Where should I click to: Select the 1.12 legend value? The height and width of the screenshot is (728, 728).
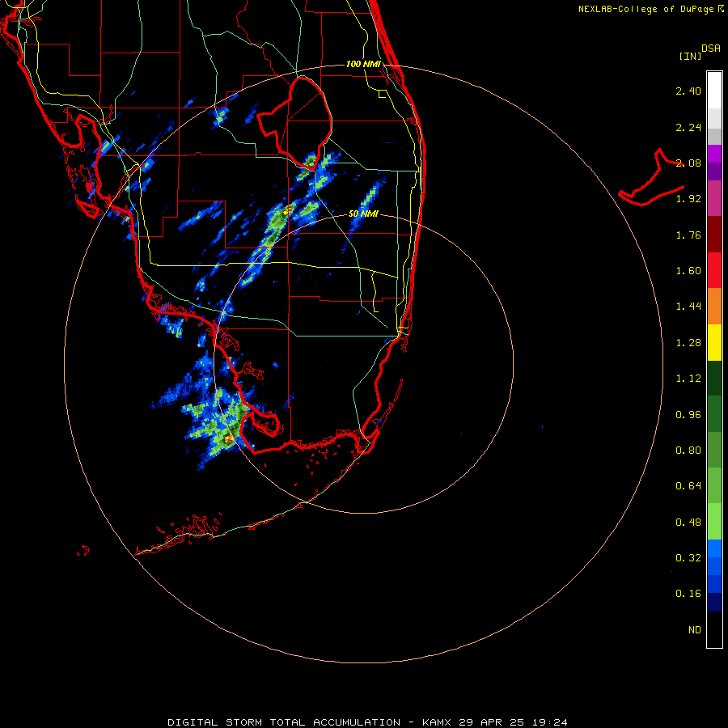pos(688,379)
